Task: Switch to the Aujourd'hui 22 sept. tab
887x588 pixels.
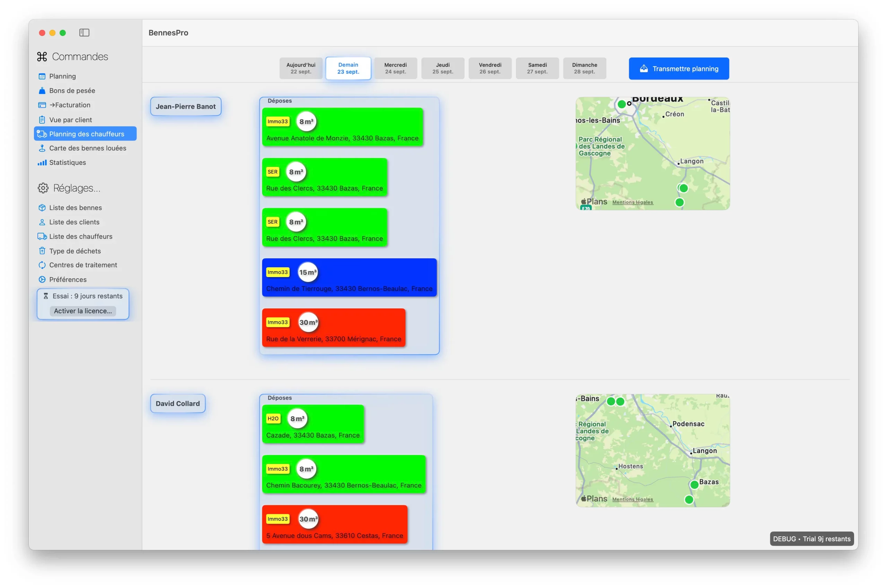Action: [300, 68]
